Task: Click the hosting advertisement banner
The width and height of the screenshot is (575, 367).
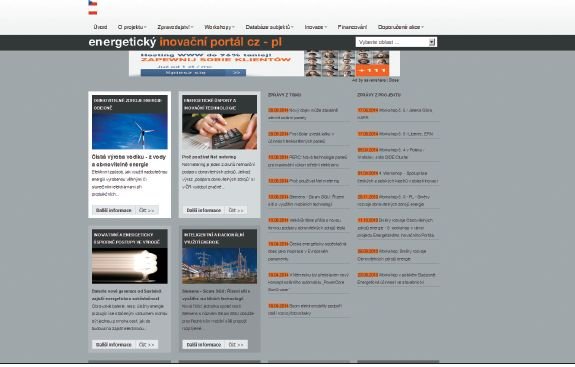Action: point(264,63)
